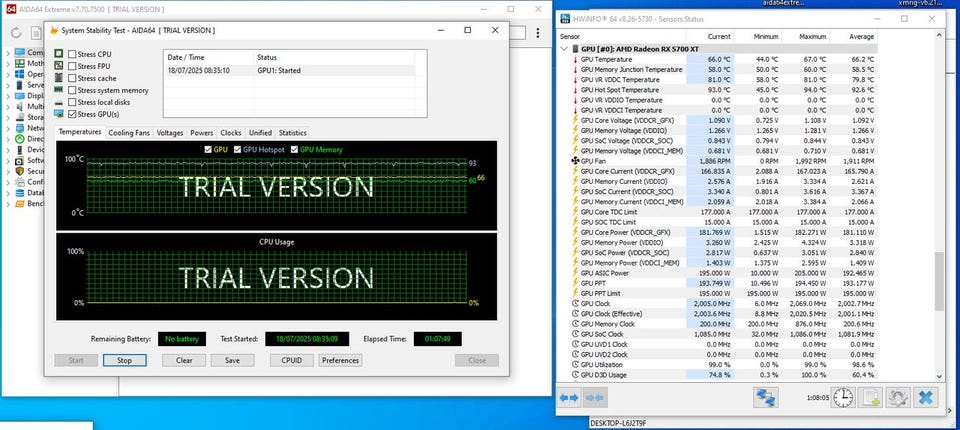Image resolution: width=960 pixels, height=430 pixels.
Task: Expand the Benchmark tree node arrow
Action: (7, 203)
